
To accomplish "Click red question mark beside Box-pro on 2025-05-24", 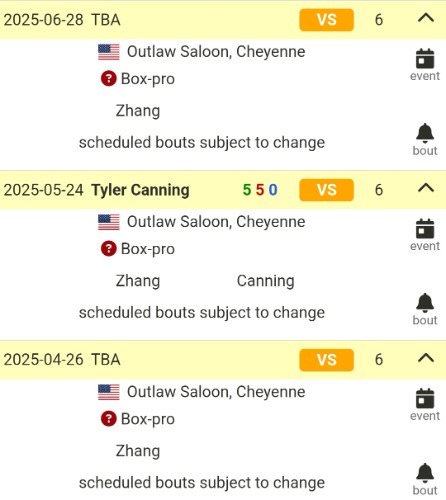I will (x=109, y=249).
